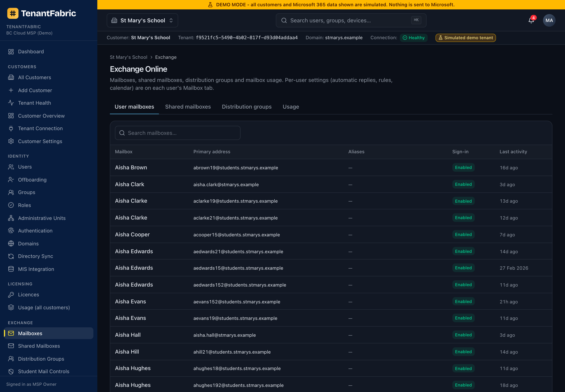Screen dimensions: 565x392
Task: Navigate to Roles
Action: pos(49,205)
